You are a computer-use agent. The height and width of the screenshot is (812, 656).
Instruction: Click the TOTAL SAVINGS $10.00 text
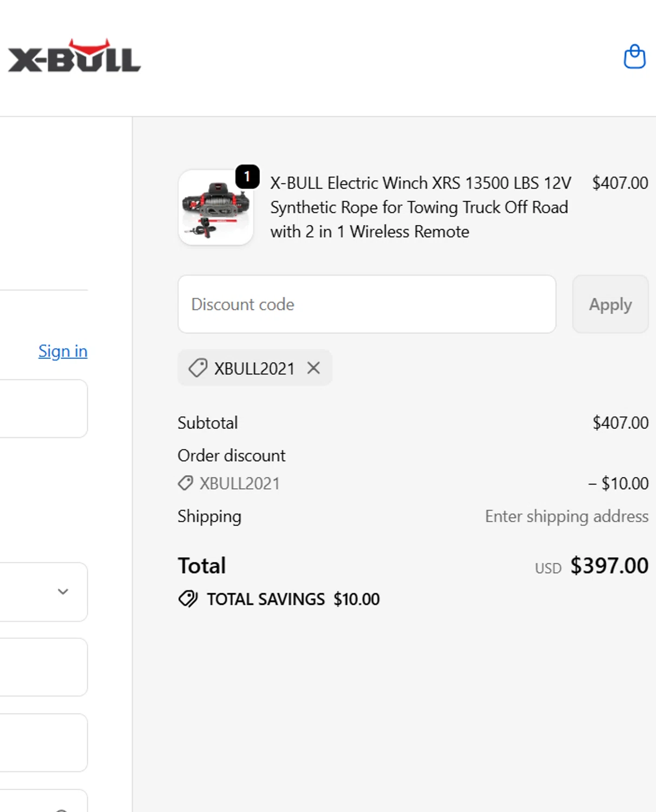293,599
